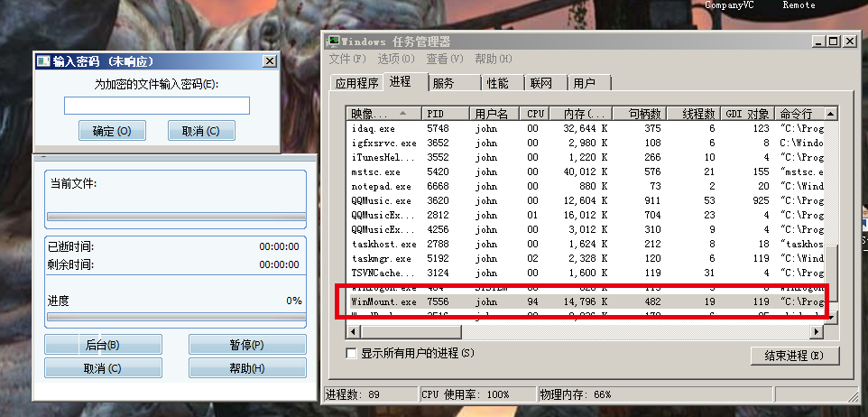Select the idaq.exe process row
Image resolution: width=868 pixels, height=417 pixels.
coord(586,128)
